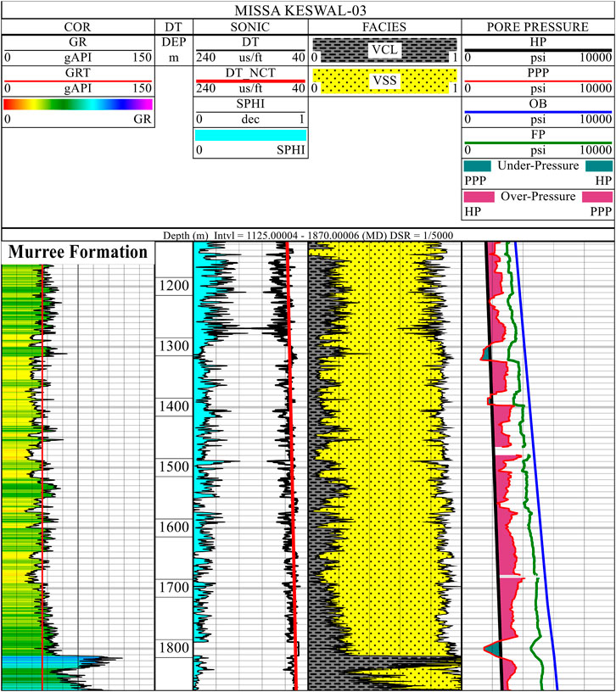Click the 1800 depth marker
The image size is (616, 692).
(x=174, y=648)
